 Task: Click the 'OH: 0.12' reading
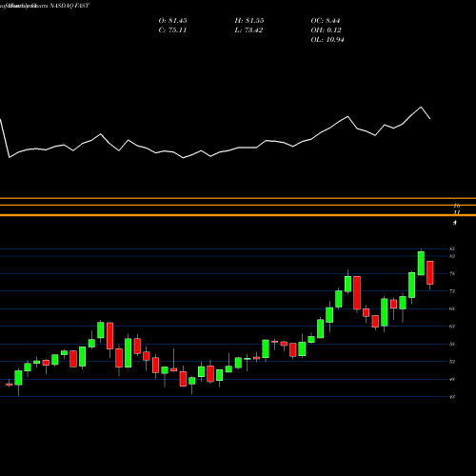326,30
